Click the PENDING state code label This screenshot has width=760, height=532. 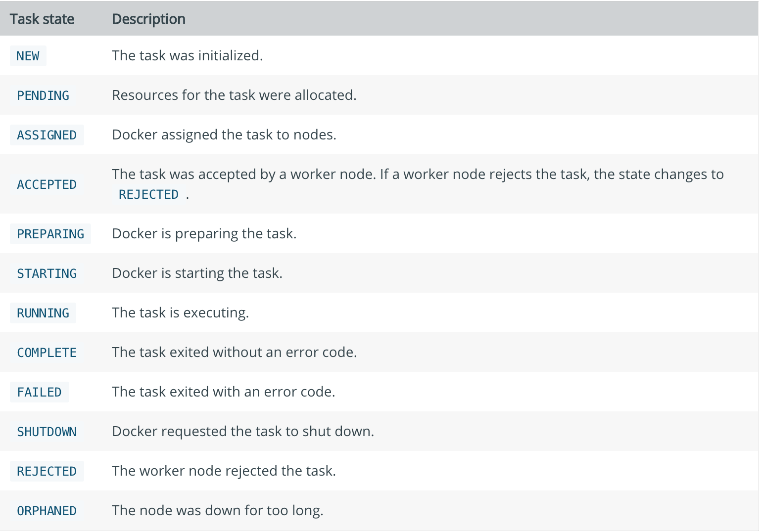(43, 95)
